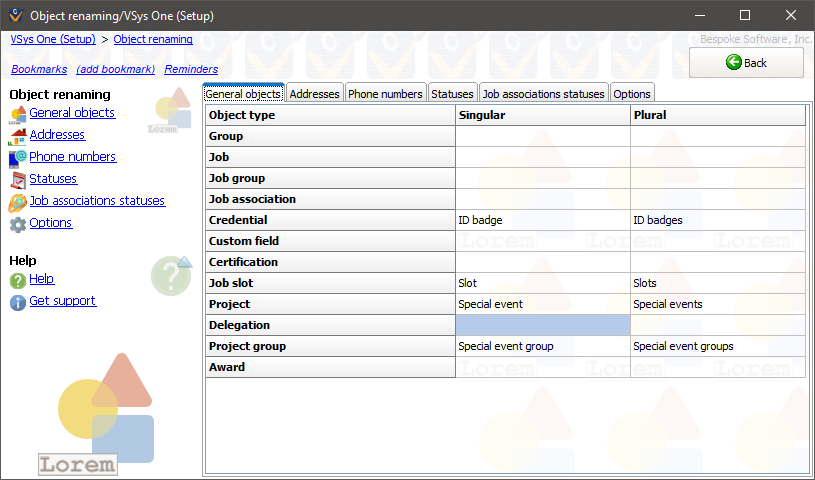This screenshot has width=815, height=480.
Task: Click the General objects sidebar icon
Action: click(x=17, y=114)
